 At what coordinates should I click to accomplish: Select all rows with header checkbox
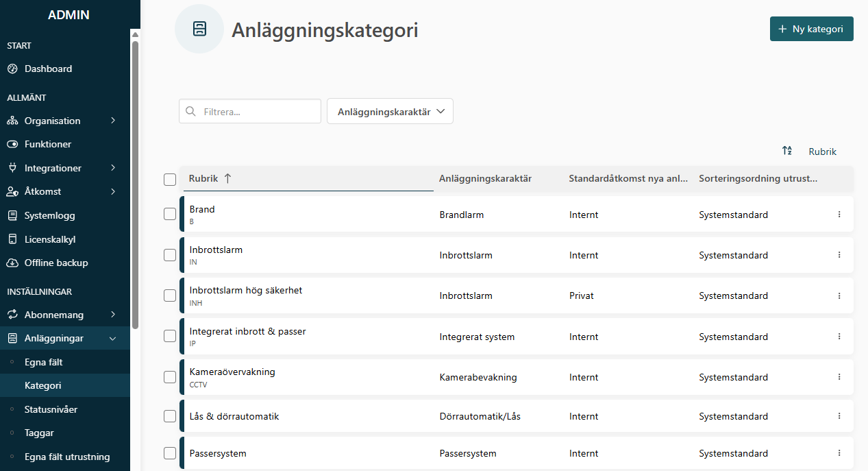click(x=170, y=180)
